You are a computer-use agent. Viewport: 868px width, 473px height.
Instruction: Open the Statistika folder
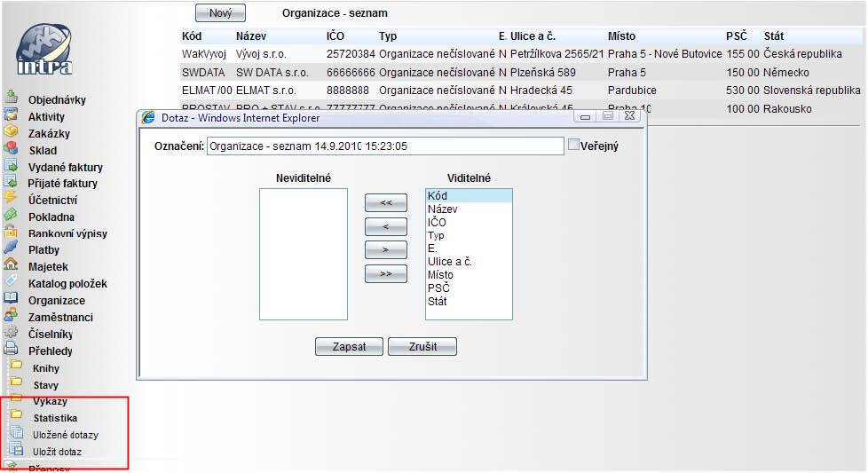[x=16, y=416]
